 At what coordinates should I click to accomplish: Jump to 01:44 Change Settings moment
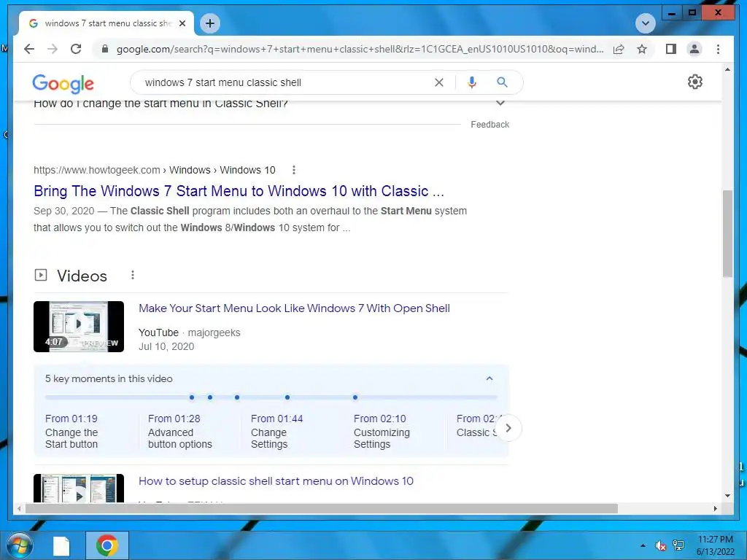point(276,432)
